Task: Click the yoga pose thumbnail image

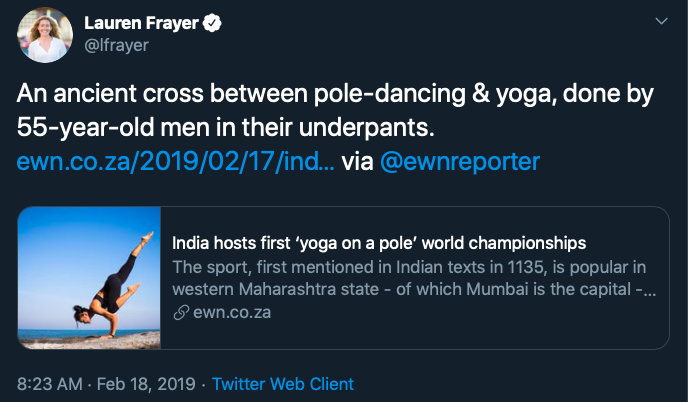Action: coord(89,277)
